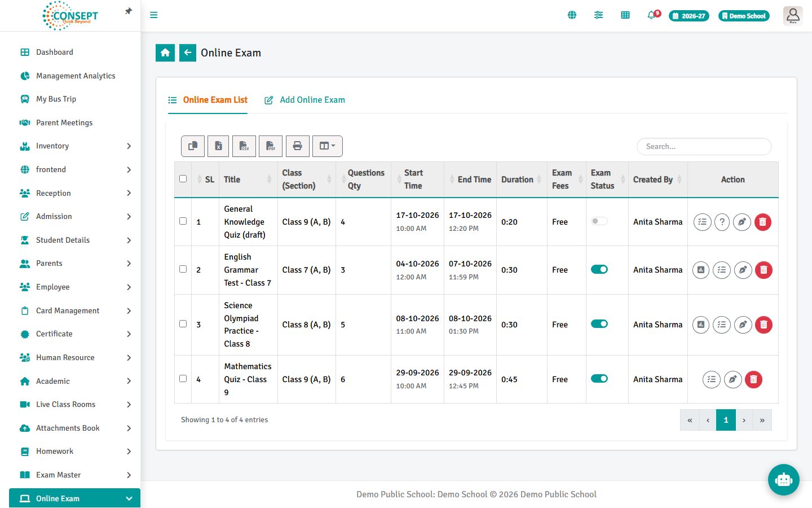
Task: Export the exam list as Excel
Action: click(x=218, y=146)
